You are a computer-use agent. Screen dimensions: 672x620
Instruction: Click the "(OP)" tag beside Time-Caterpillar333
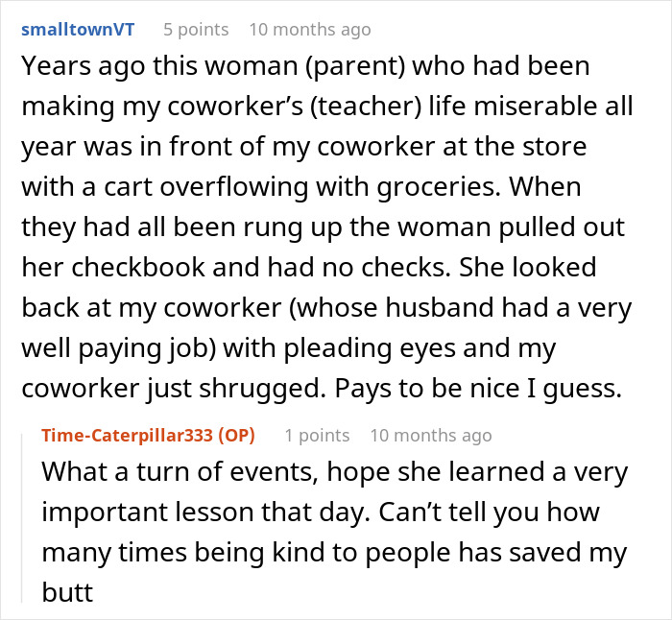coord(238,436)
